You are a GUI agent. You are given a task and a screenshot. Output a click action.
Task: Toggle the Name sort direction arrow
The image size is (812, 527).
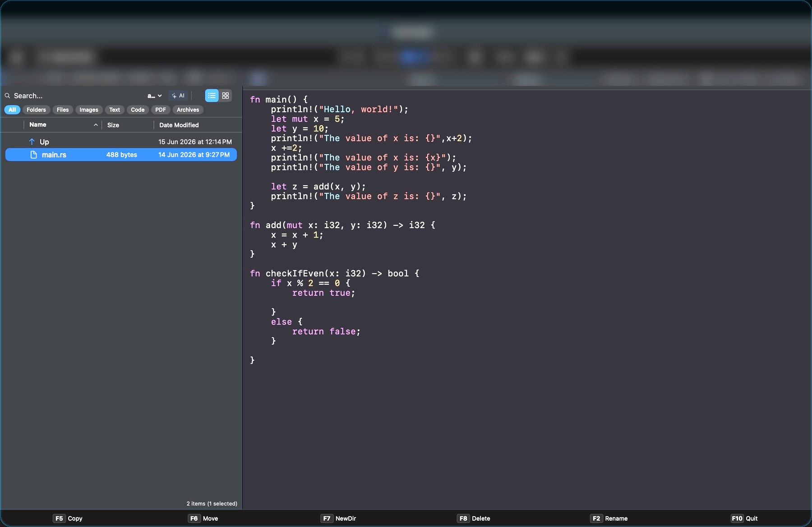(96, 125)
